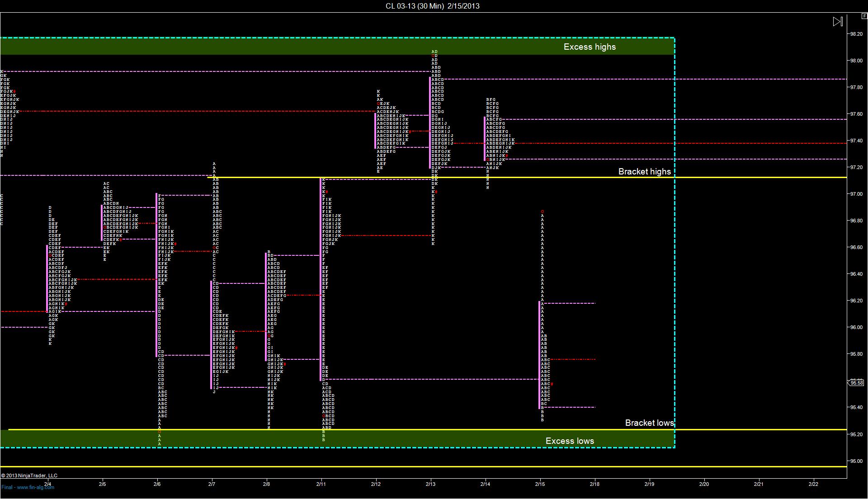Click the 96.80 price axis label
The height and width of the screenshot is (499, 868).
coord(856,221)
